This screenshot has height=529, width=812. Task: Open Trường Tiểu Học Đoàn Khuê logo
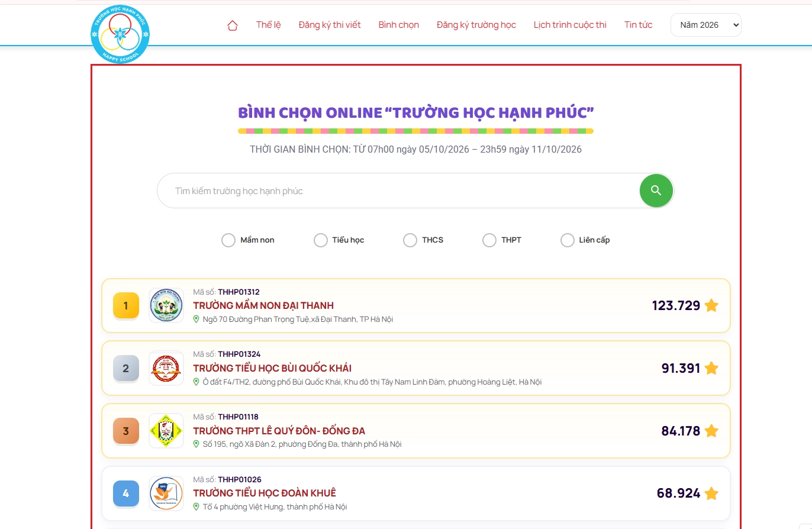pyautogui.click(x=166, y=493)
